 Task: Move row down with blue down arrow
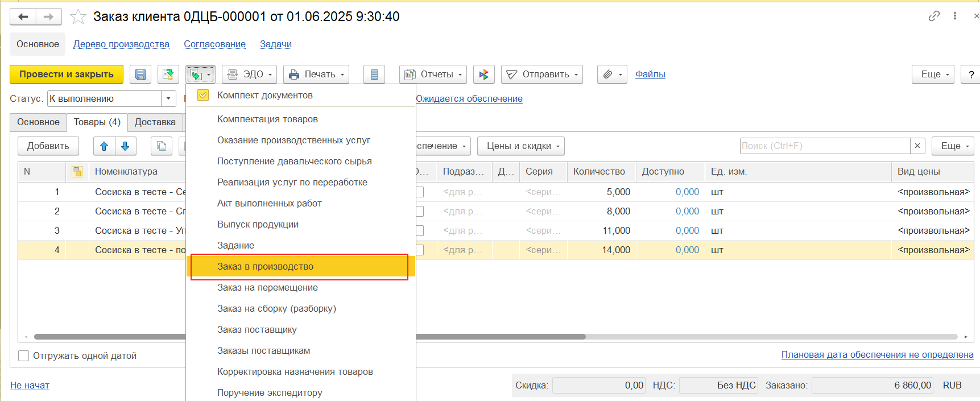coord(125,146)
